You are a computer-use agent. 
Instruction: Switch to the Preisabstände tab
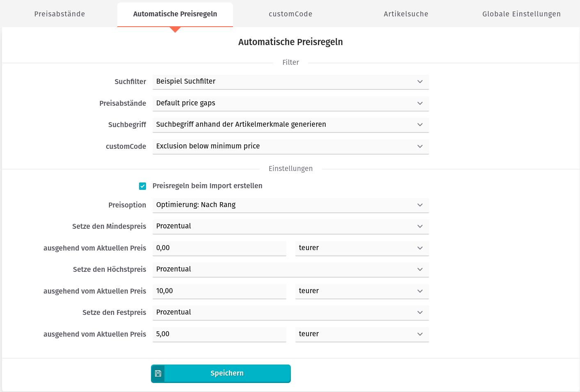(59, 14)
